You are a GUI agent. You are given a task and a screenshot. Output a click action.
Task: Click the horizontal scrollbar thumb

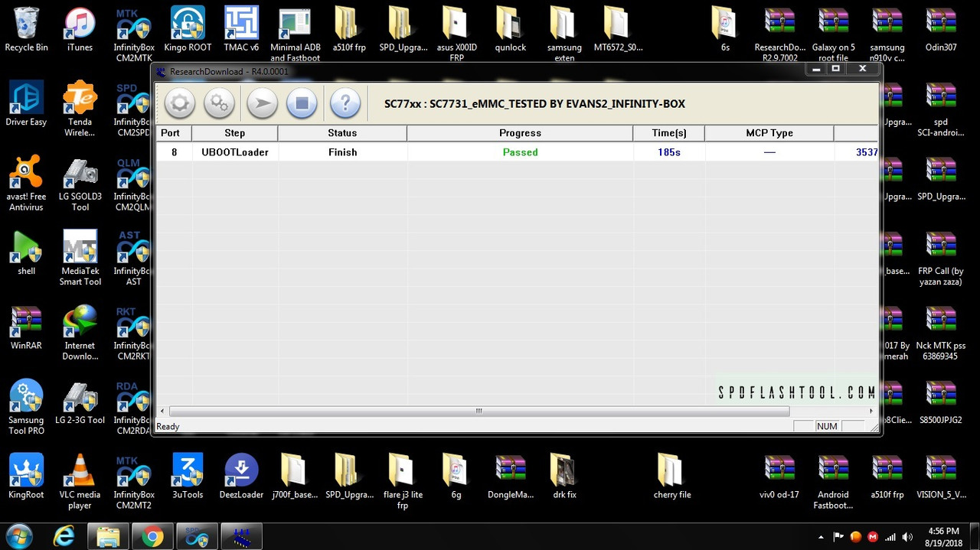tap(479, 411)
